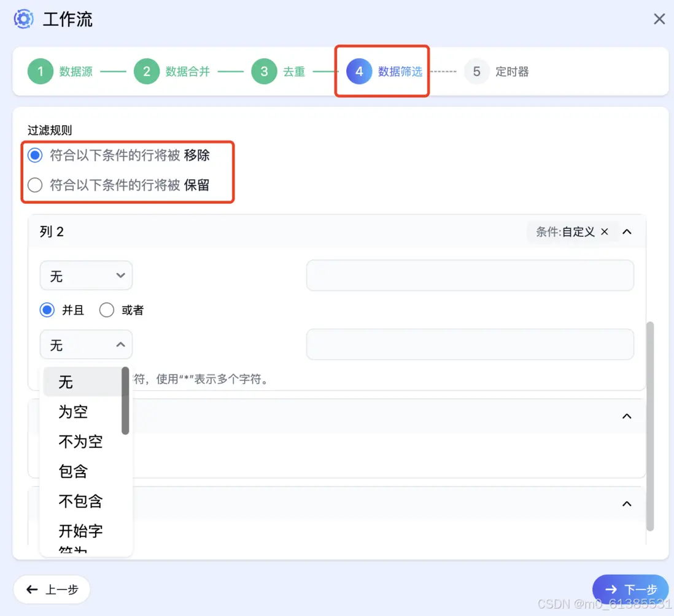Click step 2 数据合并 circle icon
The height and width of the screenshot is (616, 674).
pos(147,71)
